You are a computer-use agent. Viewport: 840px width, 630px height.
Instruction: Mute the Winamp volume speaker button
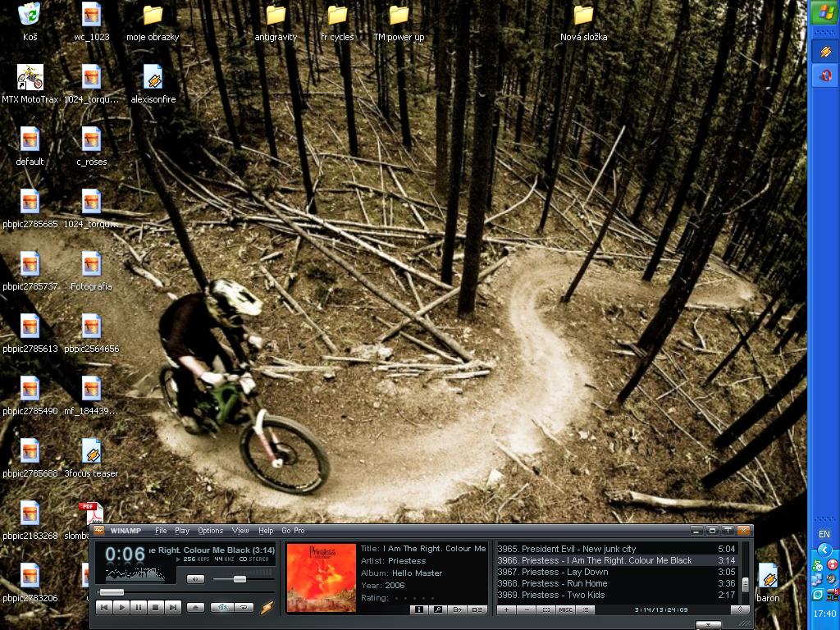coord(195,579)
